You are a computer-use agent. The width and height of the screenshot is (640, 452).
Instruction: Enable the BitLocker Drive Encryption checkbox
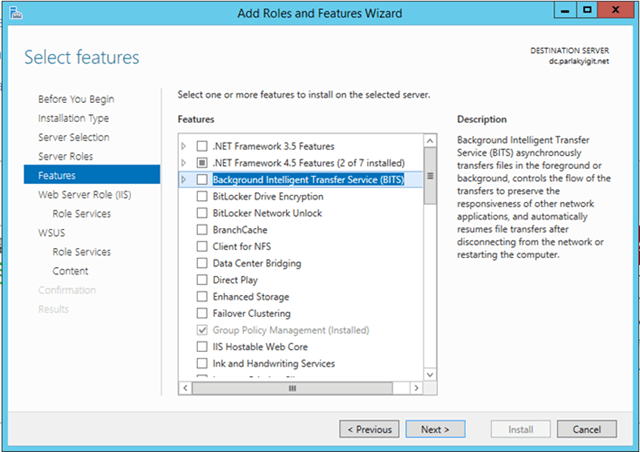click(x=203, y=197)
